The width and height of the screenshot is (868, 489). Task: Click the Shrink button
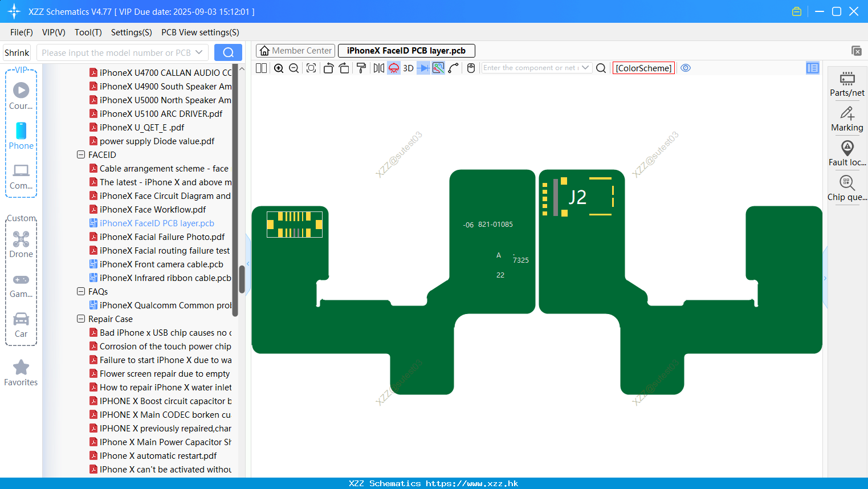point(17,52)
